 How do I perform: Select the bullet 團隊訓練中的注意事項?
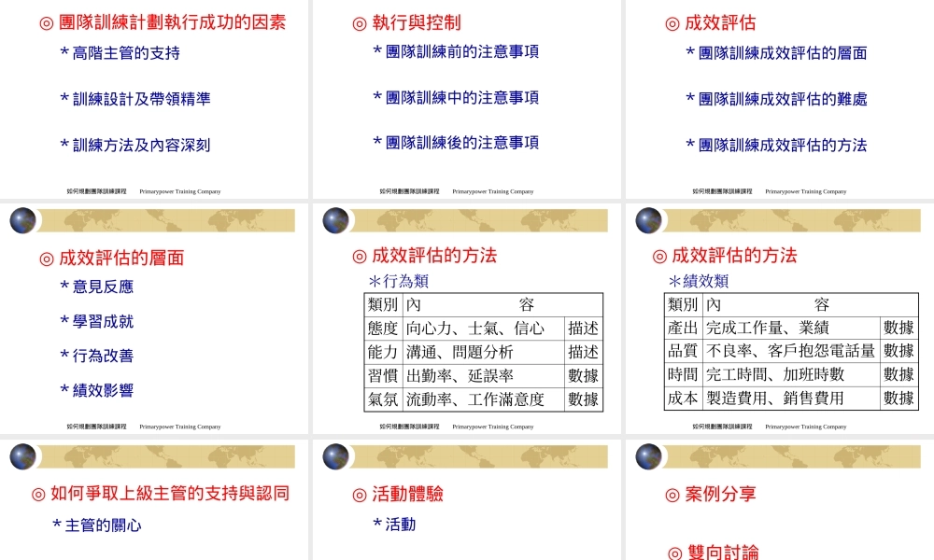(456, 97)
